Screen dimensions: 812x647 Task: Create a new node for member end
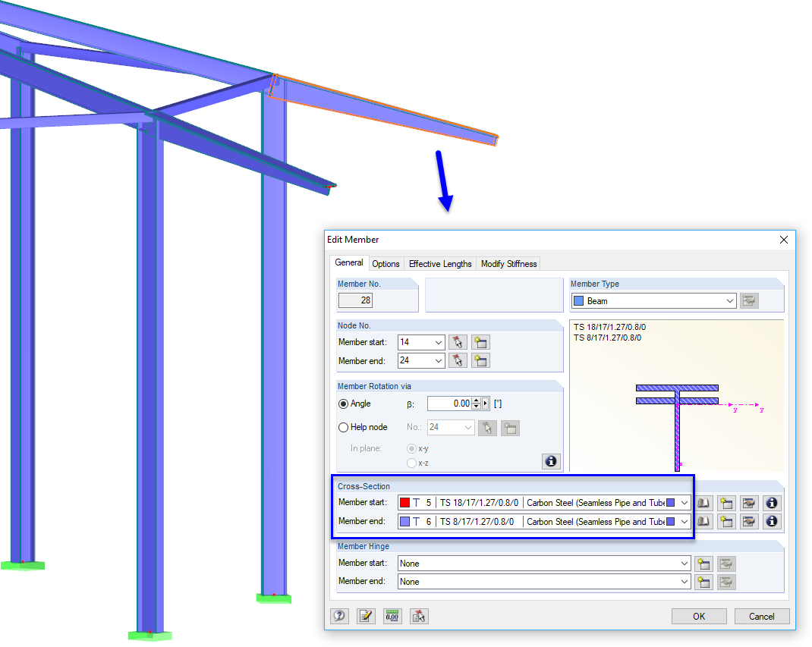480,360
